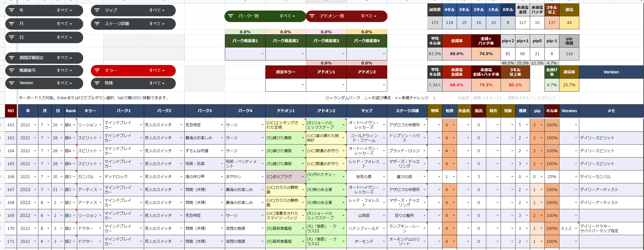Image resolution: width=644 pixels, height=250 pixels.
Task: Select cell 枯死の島 in row 166
Action: coord(367,177)
